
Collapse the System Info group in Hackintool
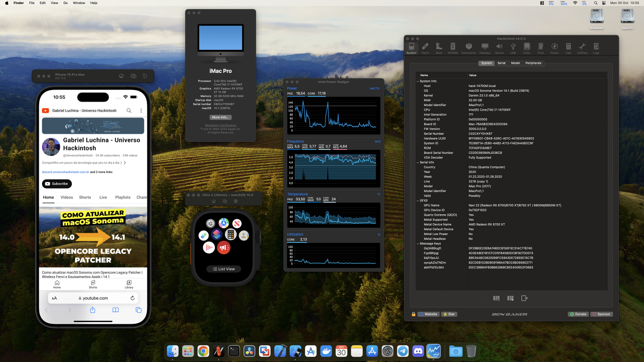coord(418,81)
